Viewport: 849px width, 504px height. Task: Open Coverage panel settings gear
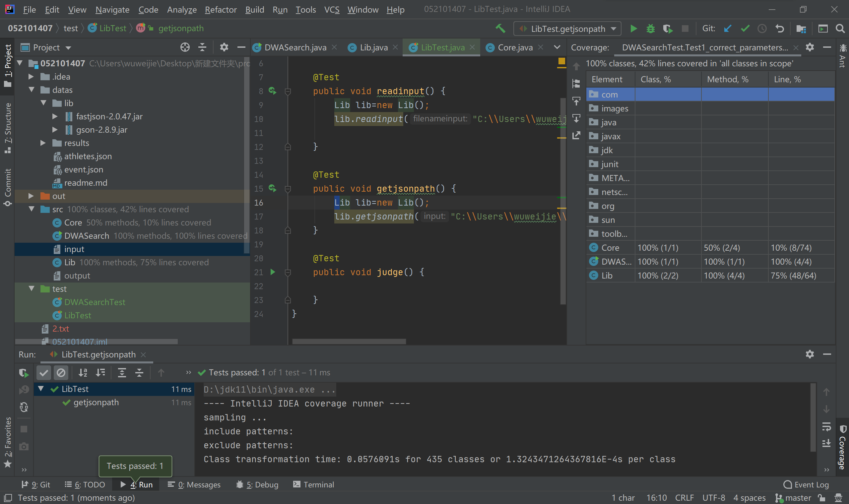click(810, 47)
